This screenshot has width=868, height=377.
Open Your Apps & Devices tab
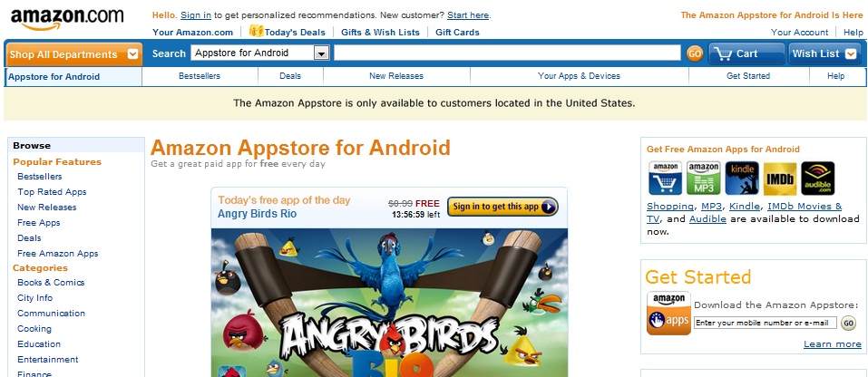click(579, 76)
